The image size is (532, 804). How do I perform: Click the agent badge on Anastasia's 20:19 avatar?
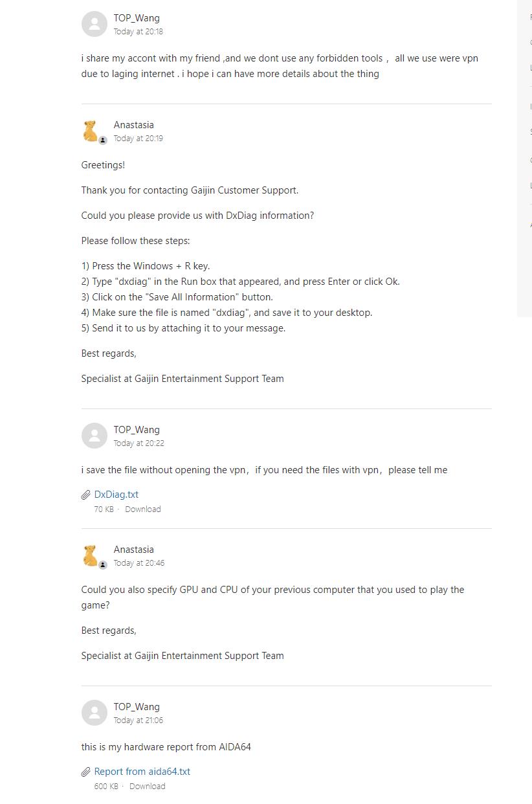[103, 140]
